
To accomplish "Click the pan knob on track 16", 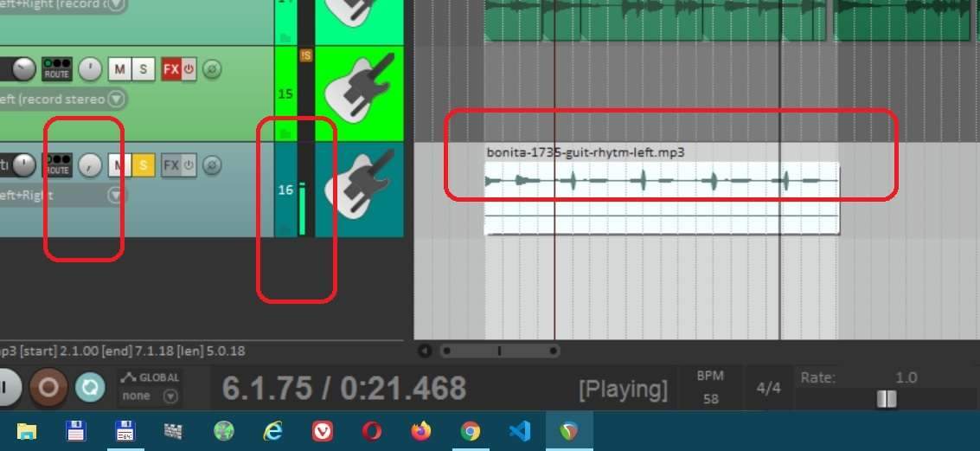I will coord(90,165).
